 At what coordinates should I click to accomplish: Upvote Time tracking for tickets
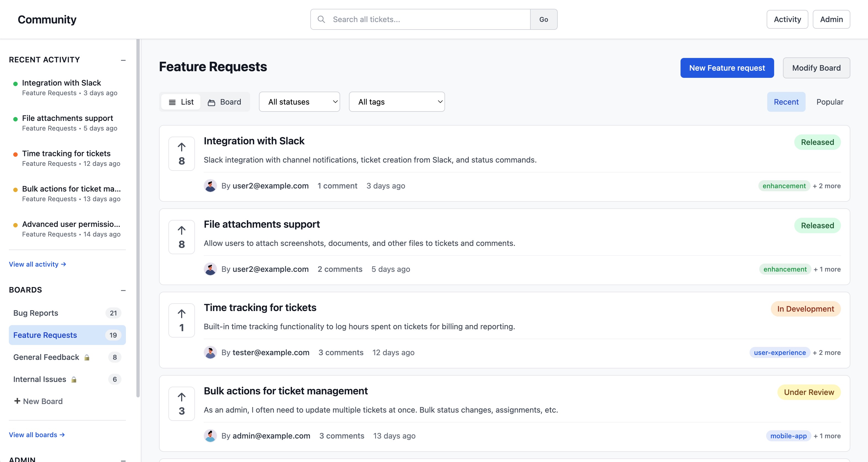(x=182, y=320)
